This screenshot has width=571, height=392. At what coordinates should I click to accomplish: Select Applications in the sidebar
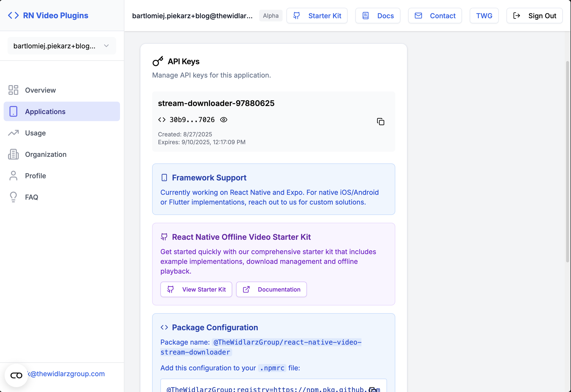(x=62, y=112)
